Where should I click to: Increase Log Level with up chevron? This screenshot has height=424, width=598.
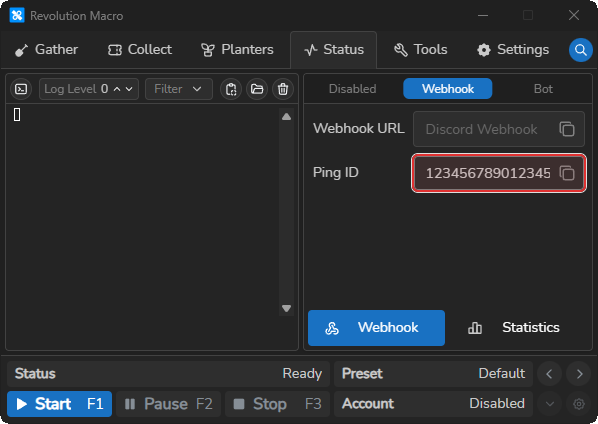117,89
